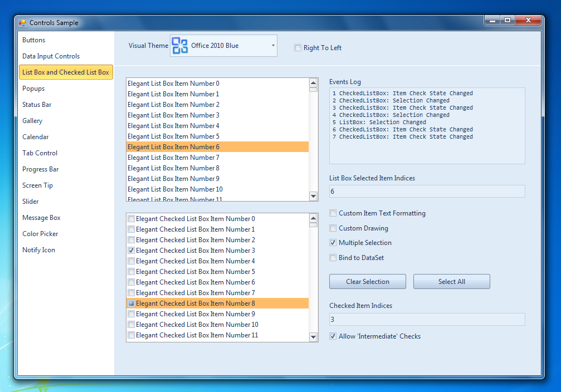Close the Controls Sample window
This screenshot has width=561, height=392.
[x=528, y=21]
